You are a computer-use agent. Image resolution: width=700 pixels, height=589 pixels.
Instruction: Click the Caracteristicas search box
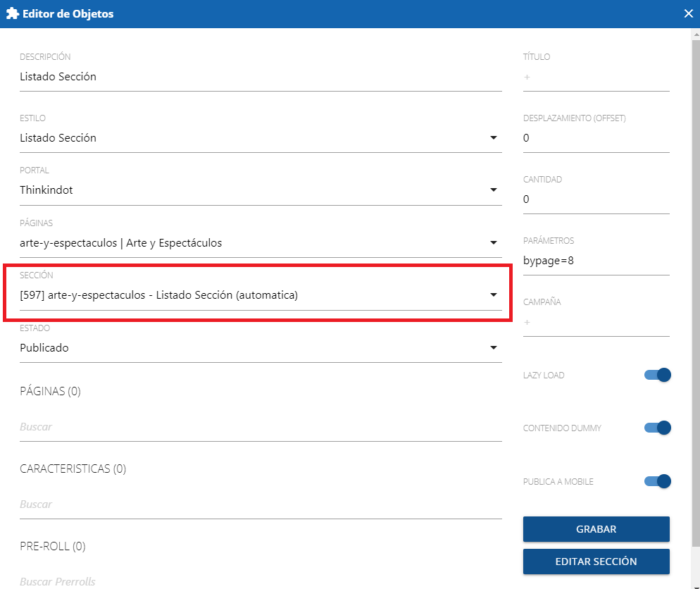[260, 504]
